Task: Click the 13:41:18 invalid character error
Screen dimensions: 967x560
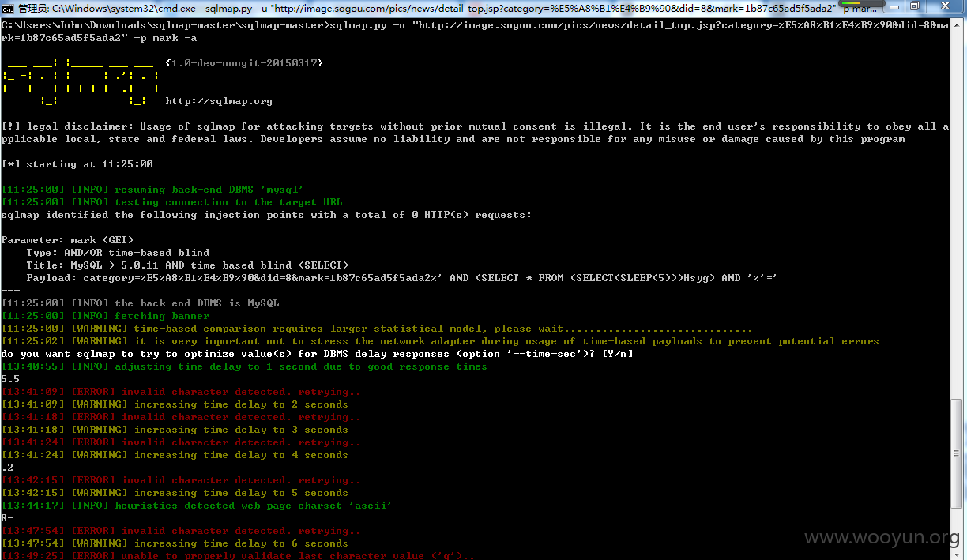Action: click(181, 417)
